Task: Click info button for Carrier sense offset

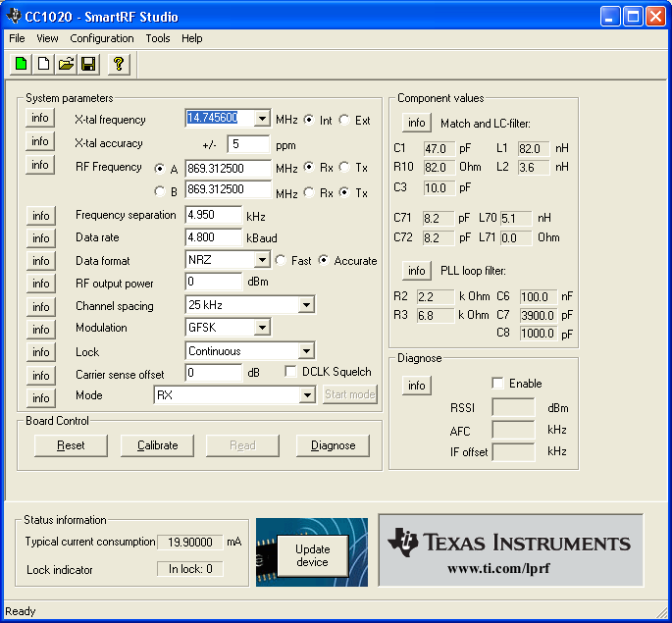Action: pos(41,376)
